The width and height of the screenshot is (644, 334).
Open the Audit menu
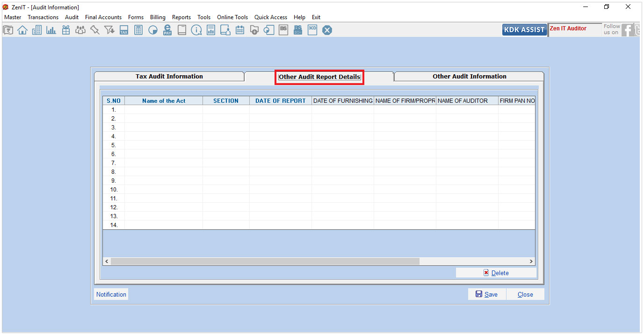click(x=72, y=17)
